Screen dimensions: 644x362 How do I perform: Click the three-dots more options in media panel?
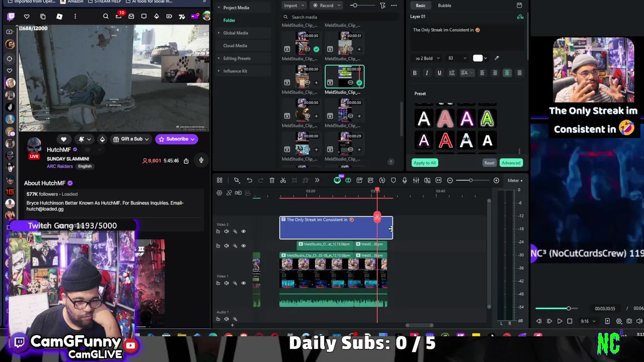(x=394, y=6)
